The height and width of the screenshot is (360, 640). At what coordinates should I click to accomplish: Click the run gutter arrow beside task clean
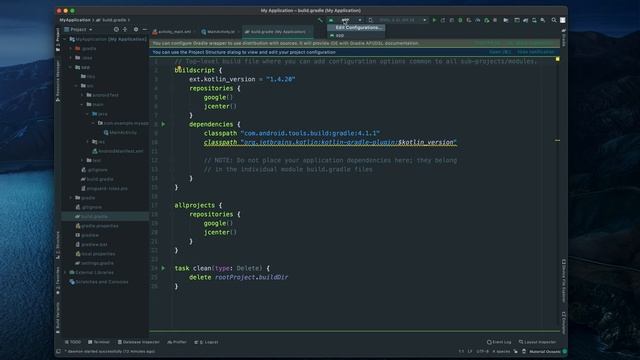click(163, 268)
